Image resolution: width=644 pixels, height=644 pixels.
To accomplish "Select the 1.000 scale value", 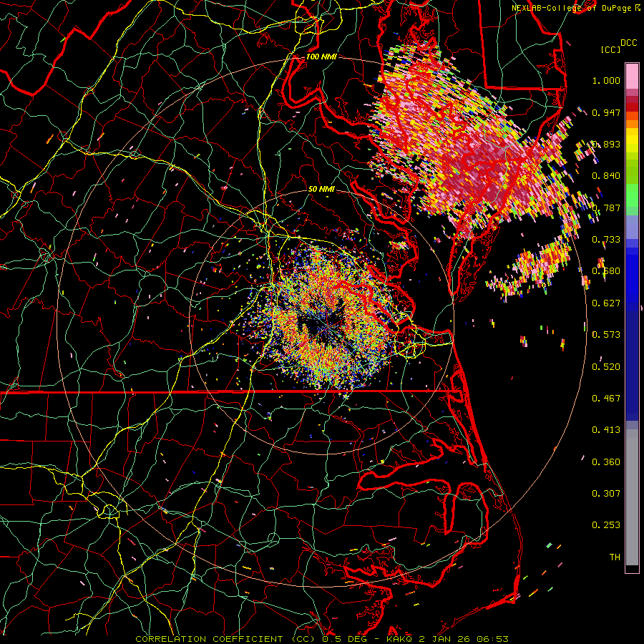I will (x=606, y=80).
